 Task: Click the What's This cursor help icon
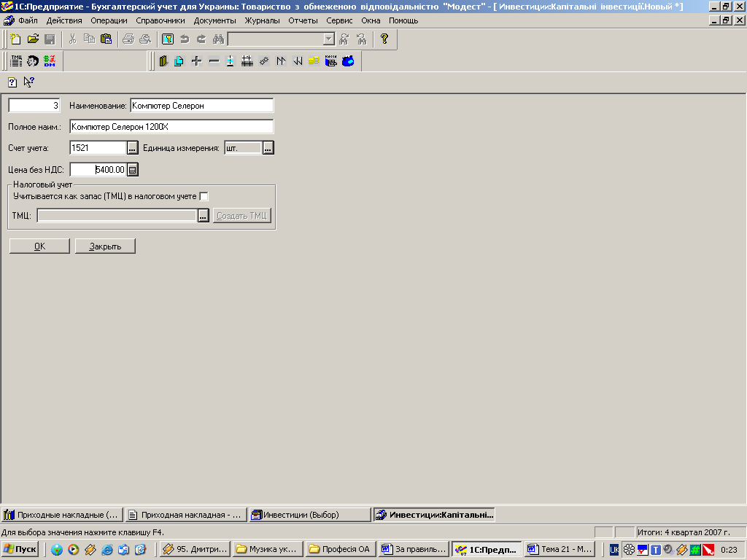tap(29, 82)
